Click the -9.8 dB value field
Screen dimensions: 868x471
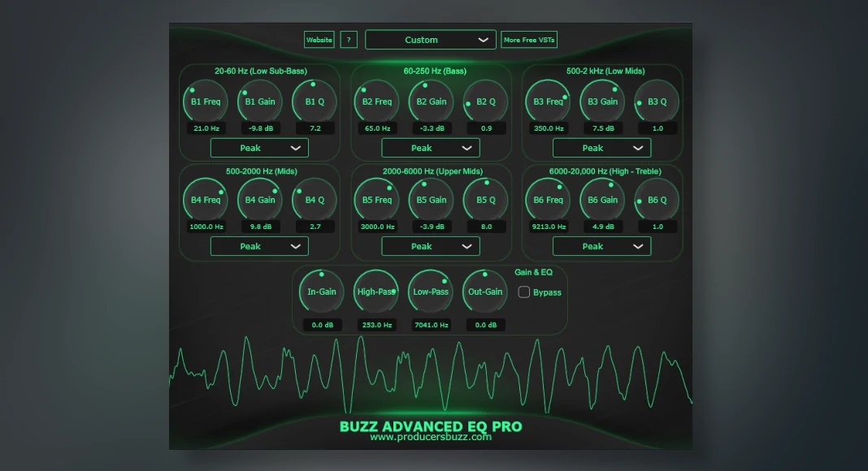point(261,128)
